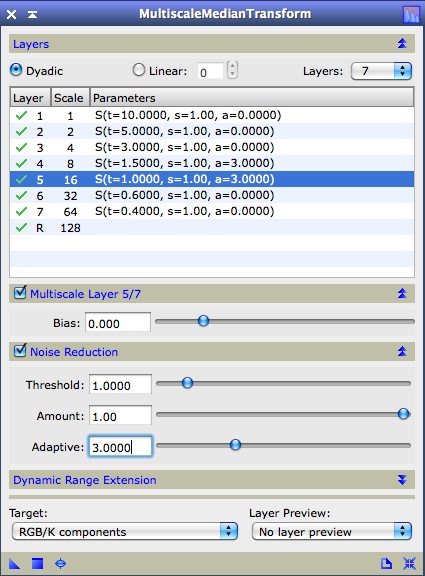The image size is (425, 576).
Task: Collapse the Noise Reduction section
Action: [x=402, y=352]
